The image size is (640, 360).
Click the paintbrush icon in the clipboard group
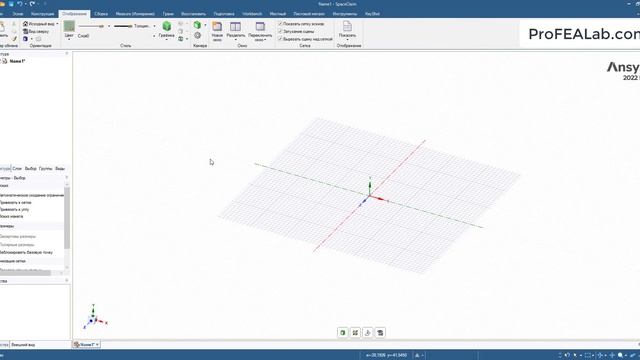[14, 39]
